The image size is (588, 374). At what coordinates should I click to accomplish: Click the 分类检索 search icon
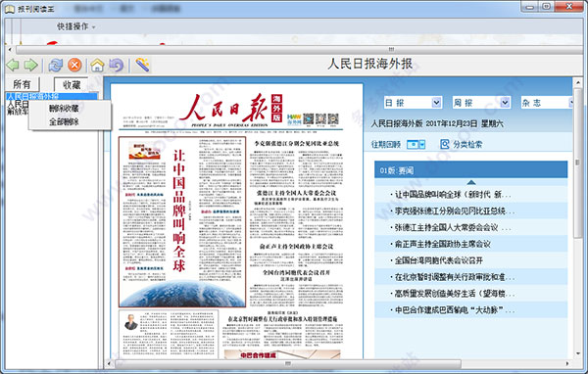click(x=445, y=144)
